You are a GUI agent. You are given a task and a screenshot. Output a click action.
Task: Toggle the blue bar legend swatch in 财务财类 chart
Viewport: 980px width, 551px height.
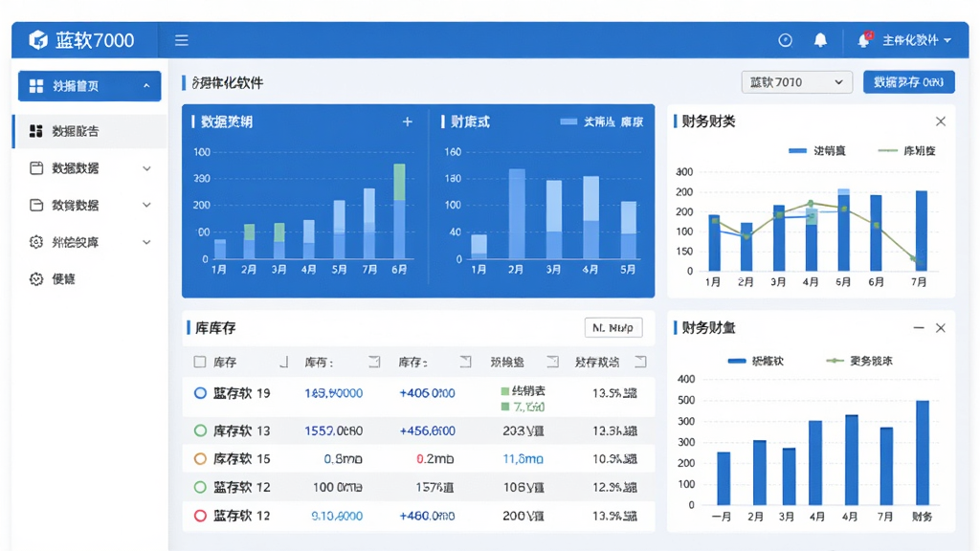click(797, 150)
